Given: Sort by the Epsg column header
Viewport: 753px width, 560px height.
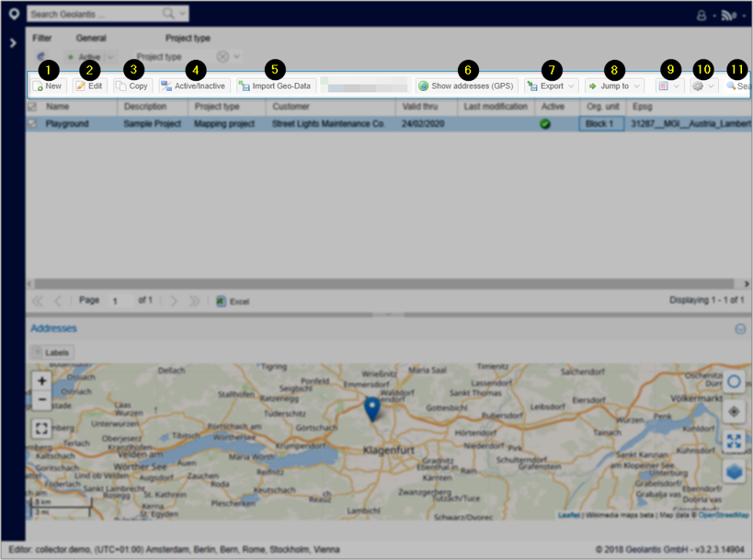Looking at the screenshot, I should click(x=642, y=106).
